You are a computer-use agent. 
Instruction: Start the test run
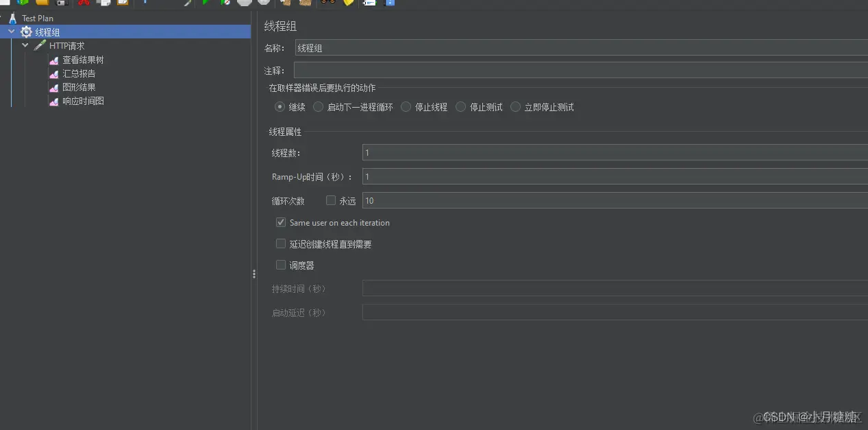204,3
